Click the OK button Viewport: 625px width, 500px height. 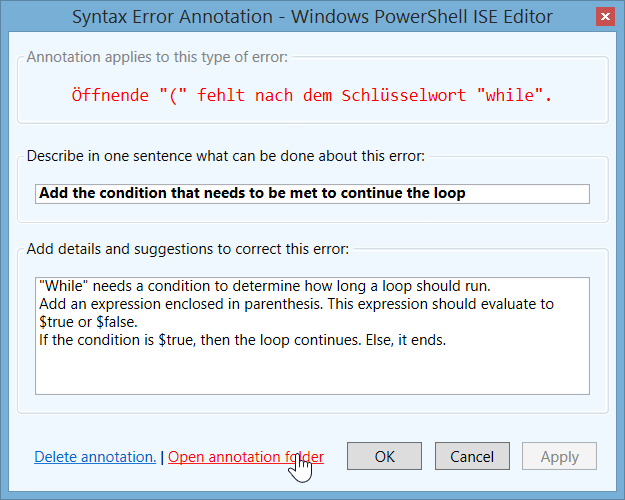click(x=384, y=456)
